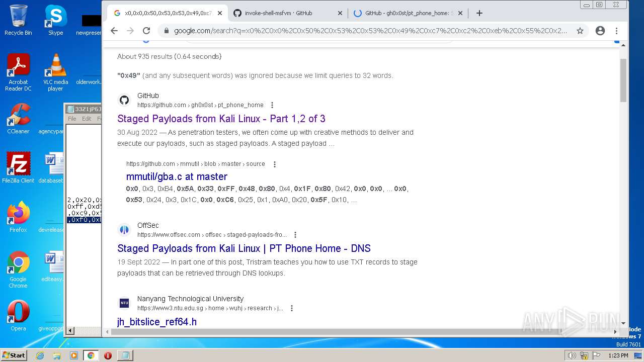Click the OffSec favicon in the results
This screenshot has width=644, height=362.
click(124, 230)
